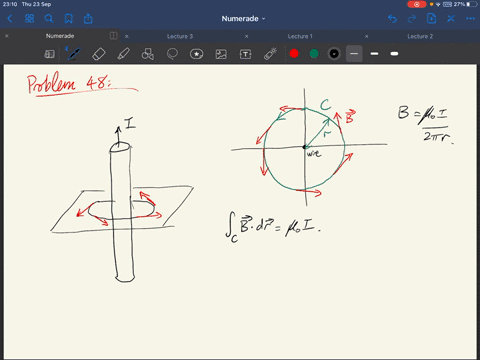The height and width of the screenshot is (360, 480).
Task: Select the Laser pointer tool
Action: click(270, 54)
